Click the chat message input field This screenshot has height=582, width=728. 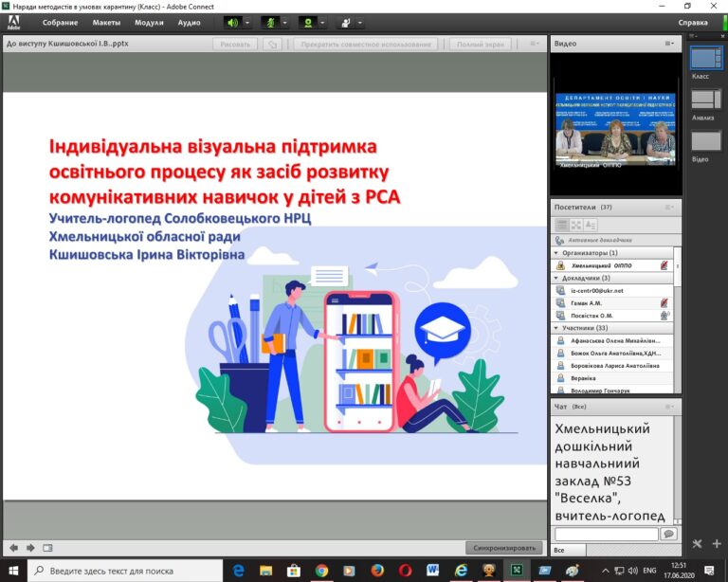point(607,534)
